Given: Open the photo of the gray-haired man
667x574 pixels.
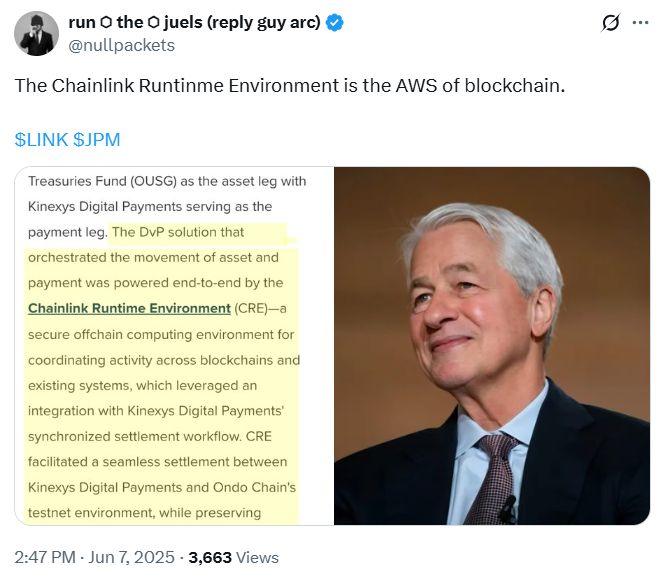Looking at the screenshot, I should [x=490, y=345].
